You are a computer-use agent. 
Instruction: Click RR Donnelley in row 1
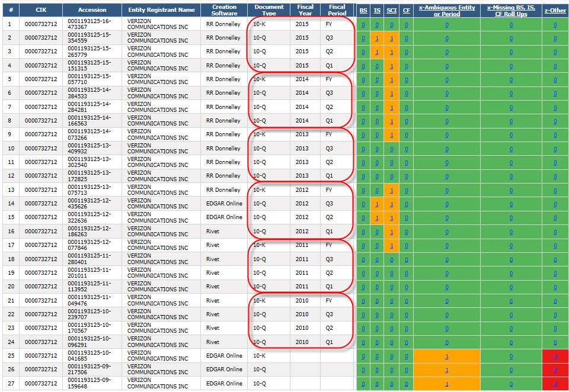tap(223, 24)
